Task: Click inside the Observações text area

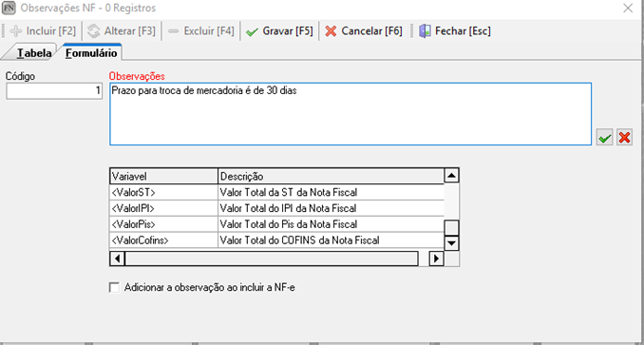Action: (x=350, y=114)
